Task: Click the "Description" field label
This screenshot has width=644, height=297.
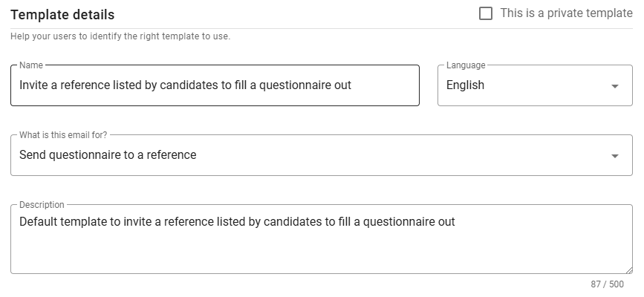Action: click(x=42, y=205)
